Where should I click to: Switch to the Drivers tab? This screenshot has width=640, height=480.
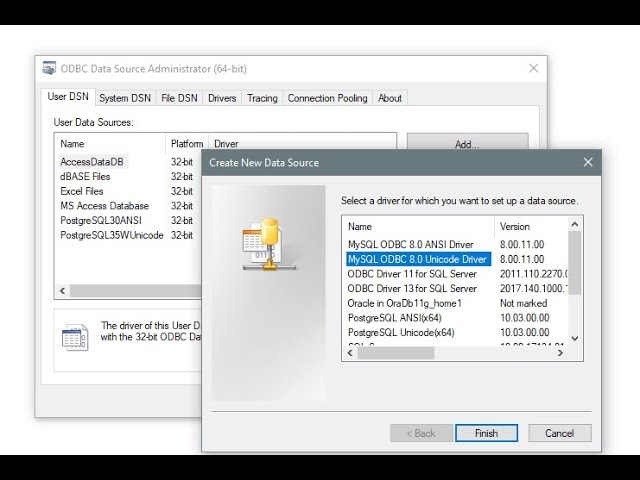(x=222, y=98)
